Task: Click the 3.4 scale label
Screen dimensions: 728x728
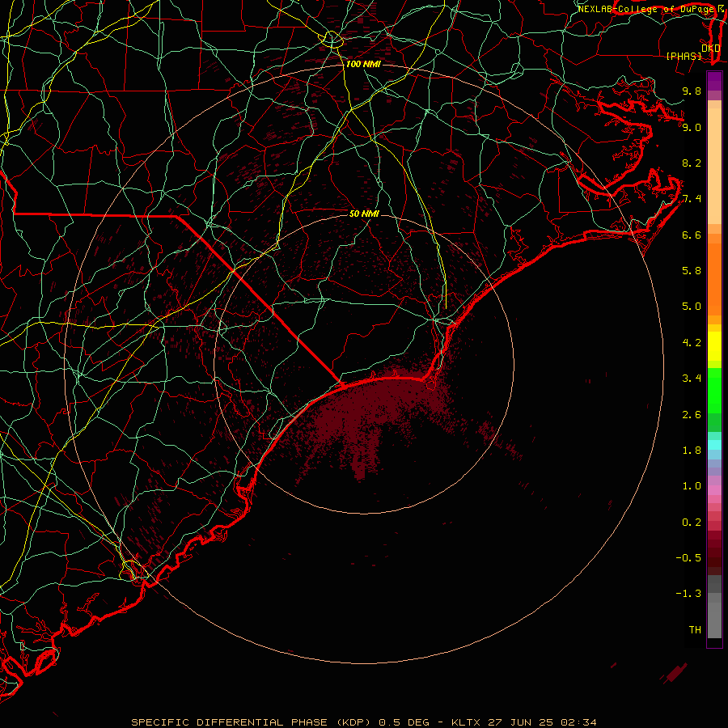Action: (x=692, y=379)
